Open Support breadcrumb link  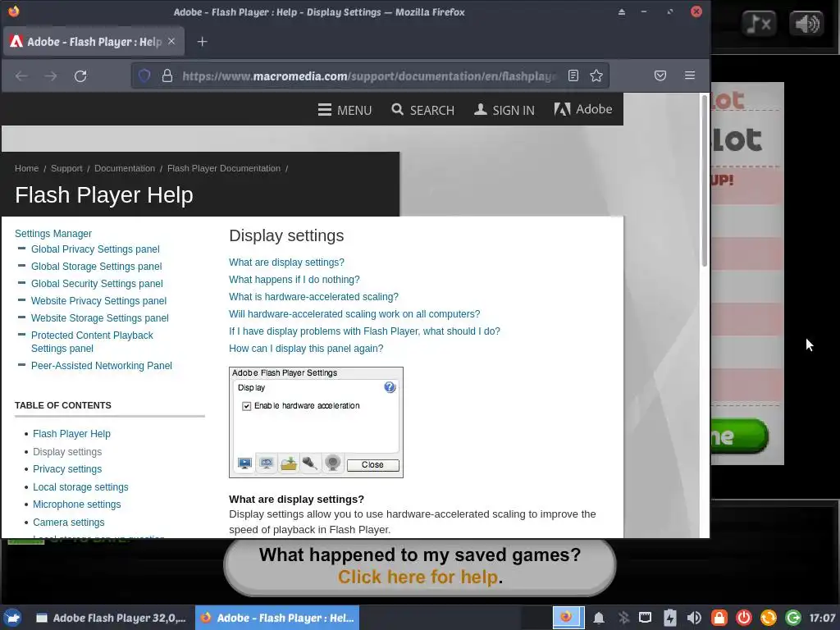pos(66,168)
